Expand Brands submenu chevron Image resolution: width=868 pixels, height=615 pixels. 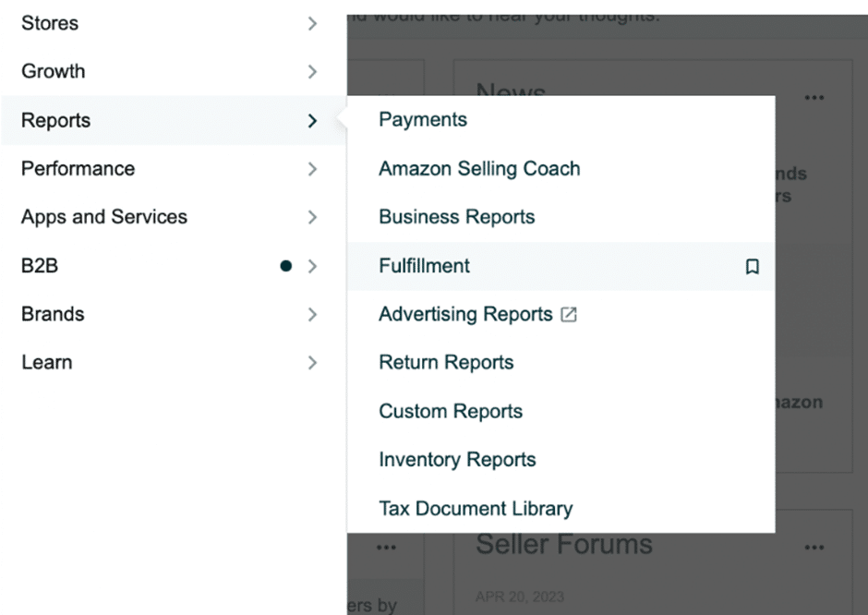[x=312, y=314]
